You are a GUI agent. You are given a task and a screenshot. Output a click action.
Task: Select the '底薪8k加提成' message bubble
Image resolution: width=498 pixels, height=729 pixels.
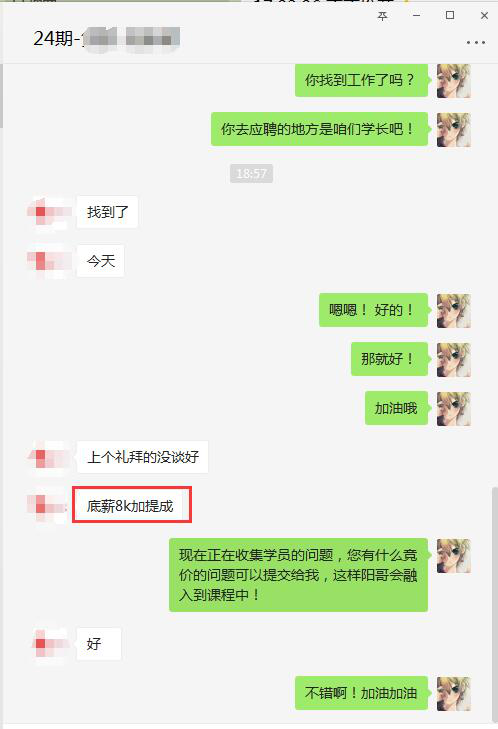(x=130, y=505)
